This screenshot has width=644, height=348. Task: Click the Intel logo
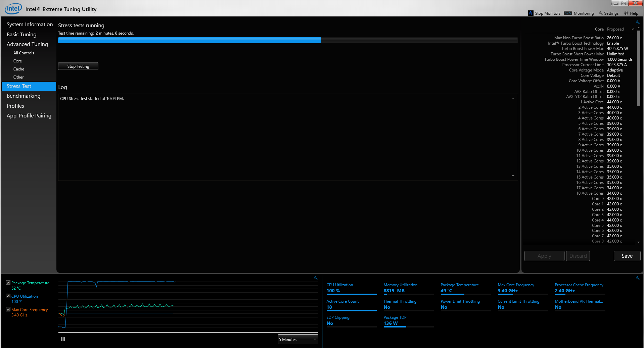[x=13, y=8]
